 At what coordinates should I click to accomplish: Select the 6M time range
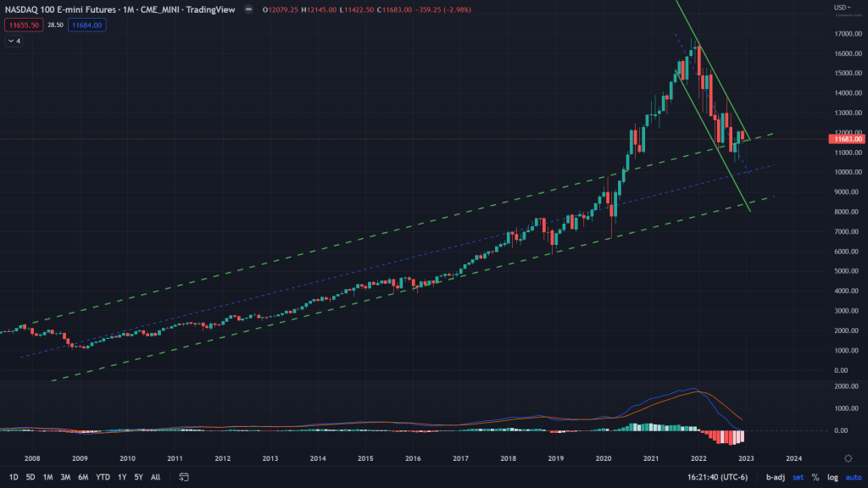[83, 477]
